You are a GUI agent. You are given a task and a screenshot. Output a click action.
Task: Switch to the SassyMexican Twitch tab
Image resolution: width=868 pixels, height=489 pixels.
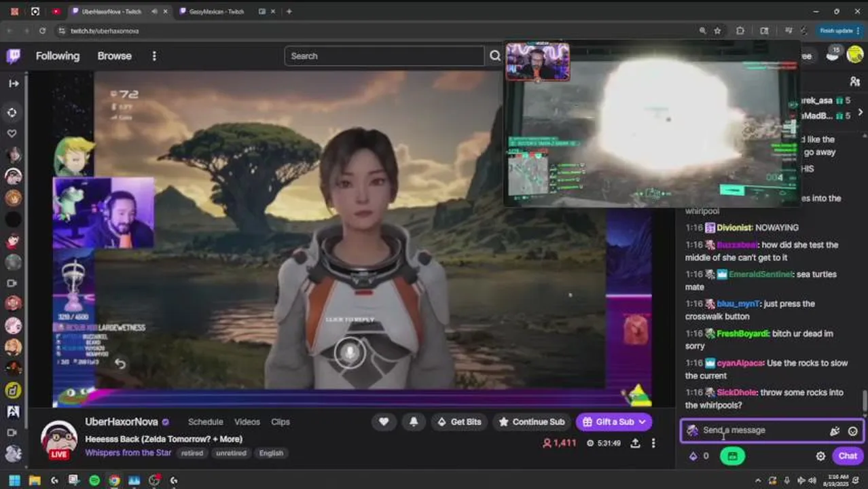[216, 12]
